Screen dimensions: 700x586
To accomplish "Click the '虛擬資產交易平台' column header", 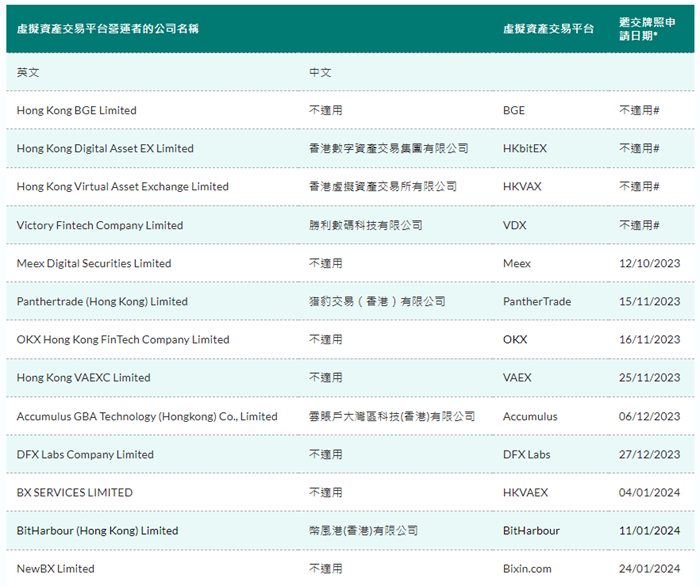I will (548, 29).
